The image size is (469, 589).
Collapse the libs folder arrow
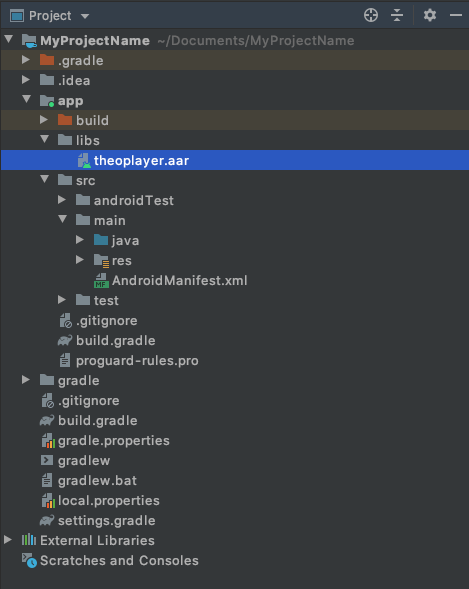[45, 139]
